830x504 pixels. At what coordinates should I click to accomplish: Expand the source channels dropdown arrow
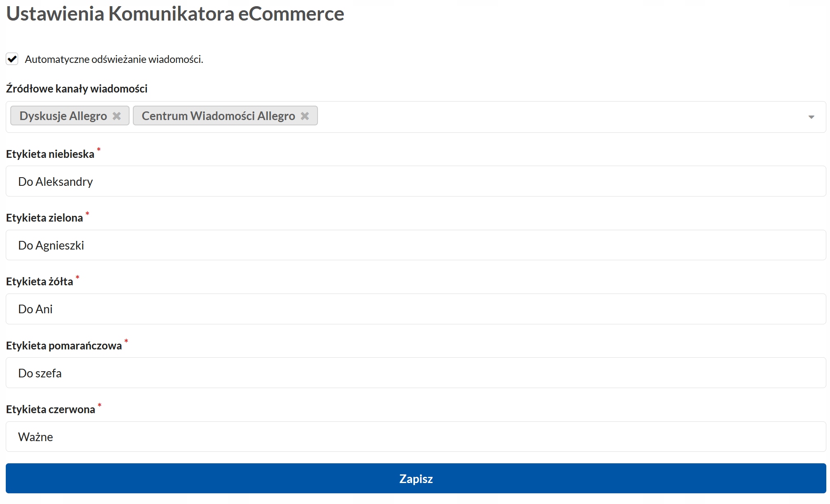pyautogui.click(x=811, y=117)
